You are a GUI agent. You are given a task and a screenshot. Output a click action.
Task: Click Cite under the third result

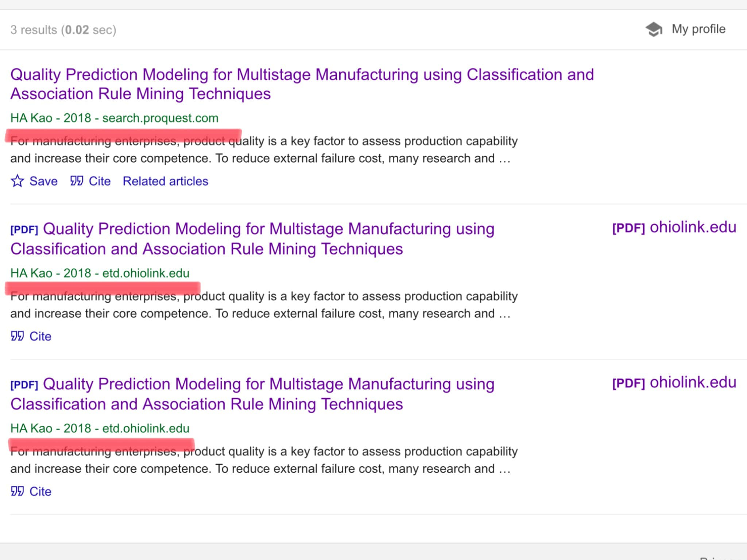[x=40, y=491]
